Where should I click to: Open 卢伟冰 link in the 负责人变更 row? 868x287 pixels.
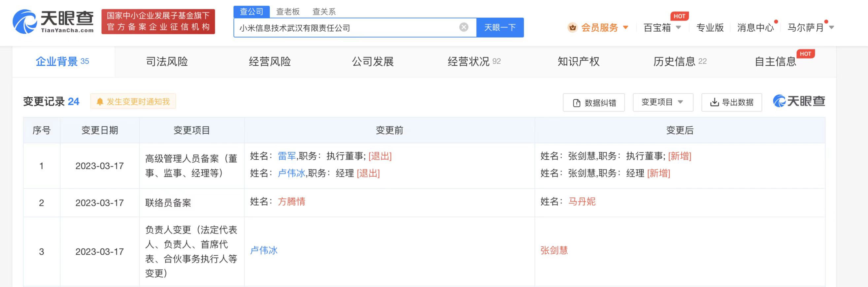tap(264, 250)
